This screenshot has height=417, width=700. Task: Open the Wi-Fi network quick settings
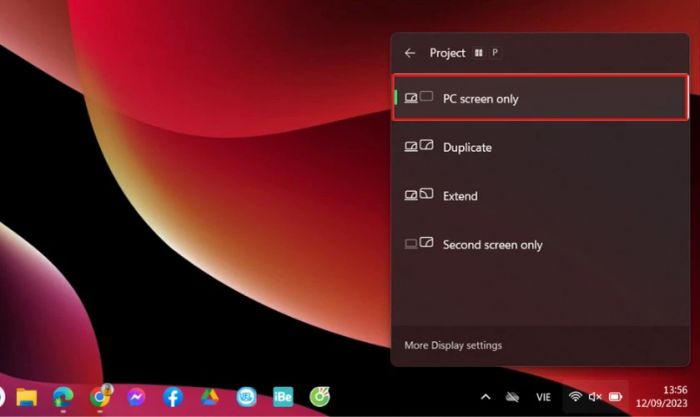tap(575, 397)
